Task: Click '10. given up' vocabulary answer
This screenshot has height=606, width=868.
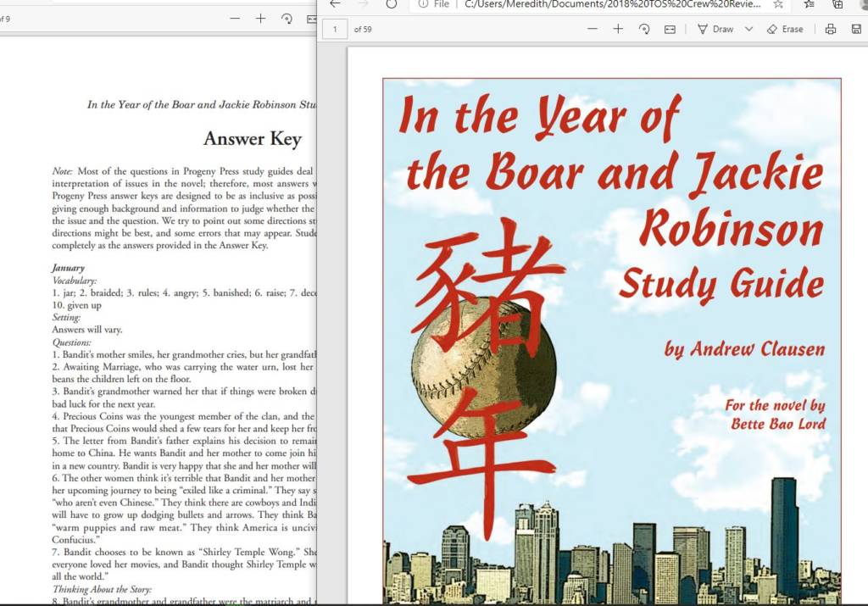Action: 76,305
